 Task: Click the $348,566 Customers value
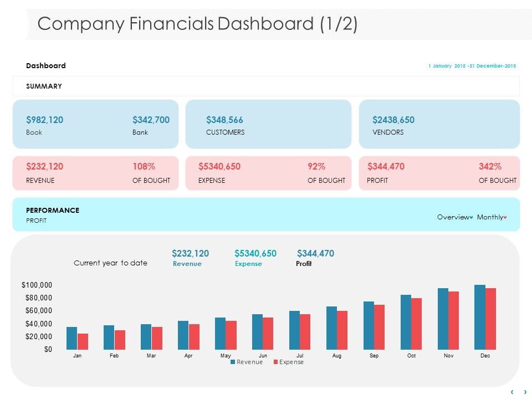[x=224, y=120]
